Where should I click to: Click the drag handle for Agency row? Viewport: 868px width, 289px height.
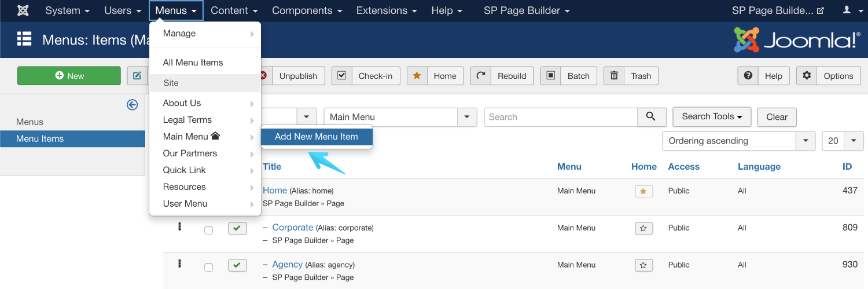179,264
